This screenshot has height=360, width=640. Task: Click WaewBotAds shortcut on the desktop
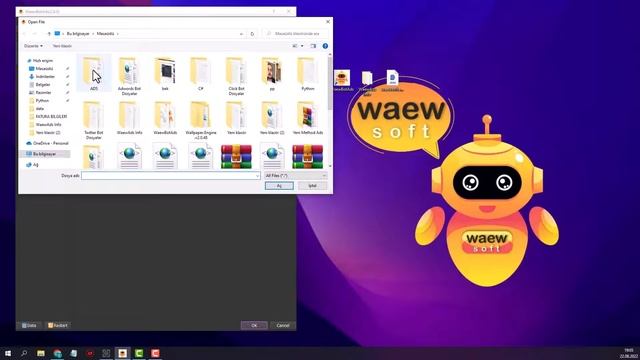[x=342, y=80]
